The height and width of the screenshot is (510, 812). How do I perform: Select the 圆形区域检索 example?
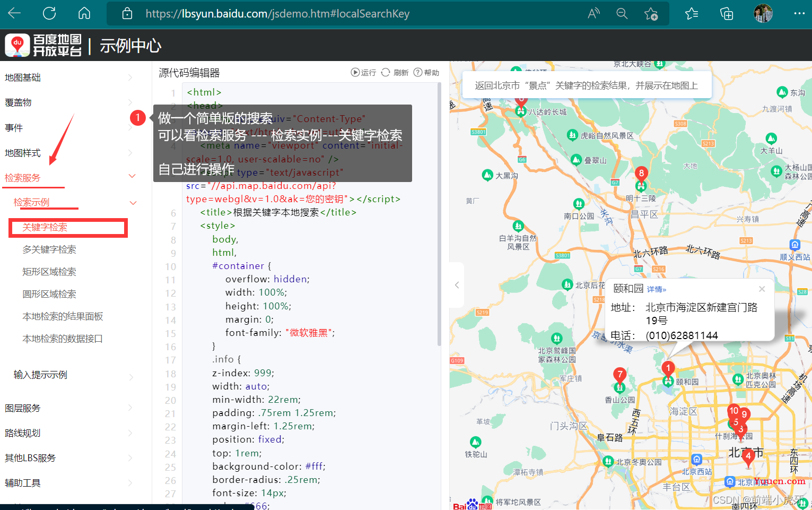(x=49, y=294)
